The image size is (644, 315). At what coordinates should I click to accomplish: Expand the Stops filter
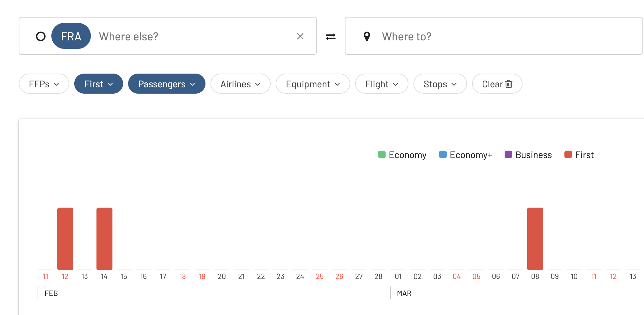click(x=440, y=84)
